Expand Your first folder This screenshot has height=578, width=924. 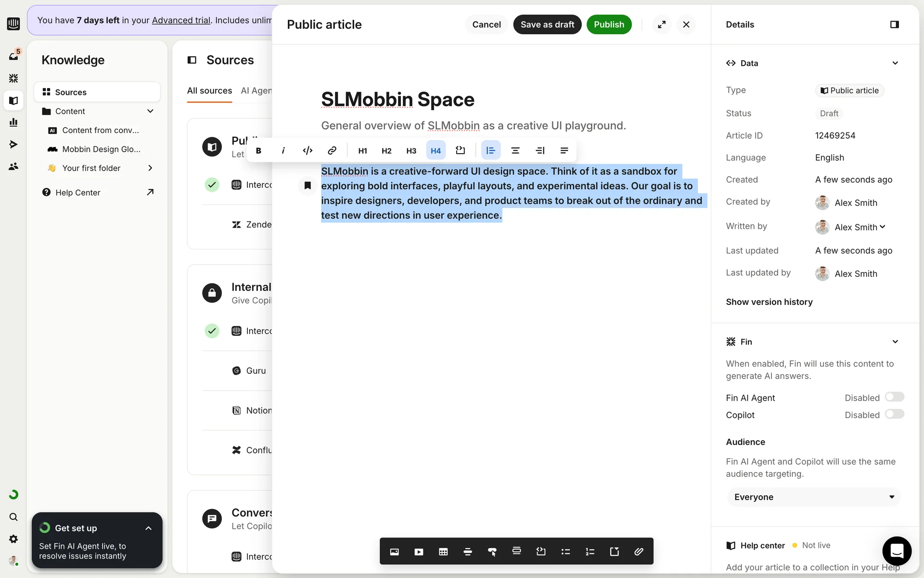click(150, 168)
